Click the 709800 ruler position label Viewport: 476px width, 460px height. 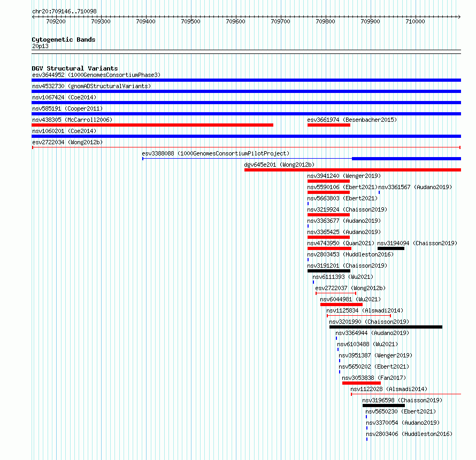325,21
